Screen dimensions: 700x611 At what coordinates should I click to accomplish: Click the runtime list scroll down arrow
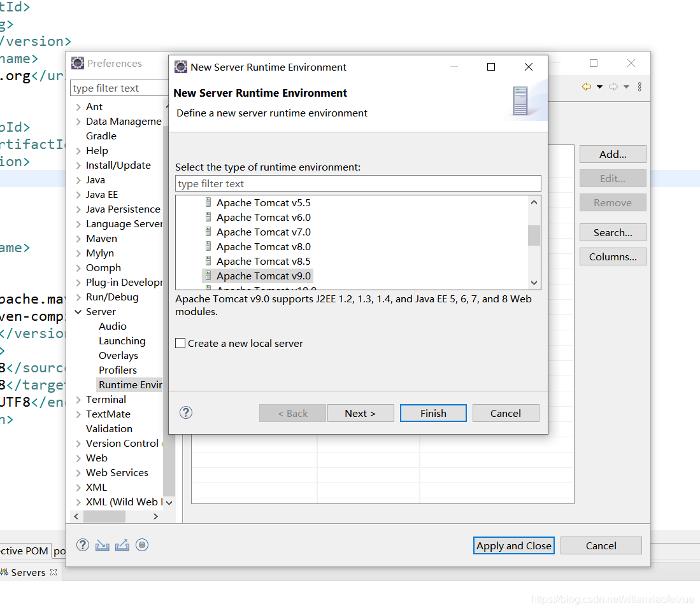click(x=534, y=283)
